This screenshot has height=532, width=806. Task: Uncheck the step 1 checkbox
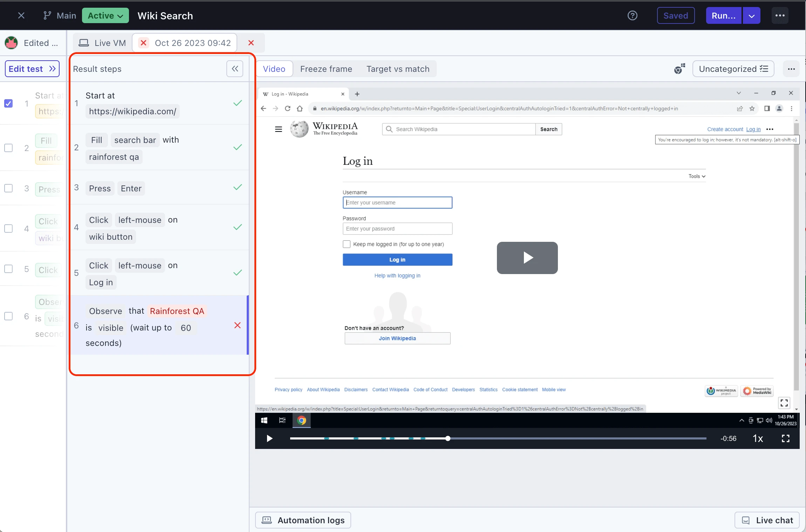point(8,103)
